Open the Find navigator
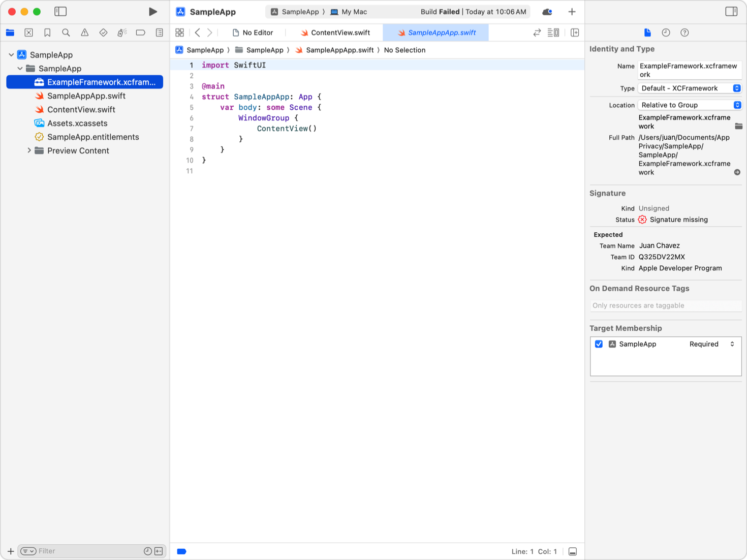 [66, 32]
